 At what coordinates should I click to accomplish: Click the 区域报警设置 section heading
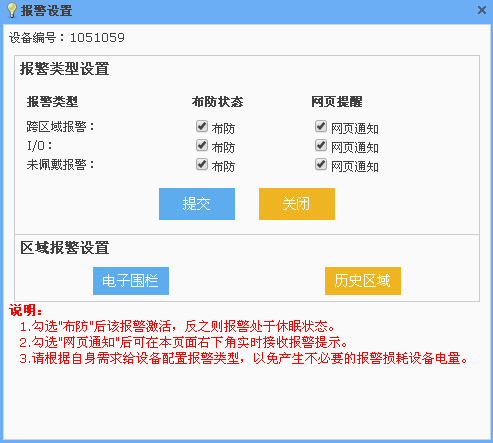click(65, 248)
